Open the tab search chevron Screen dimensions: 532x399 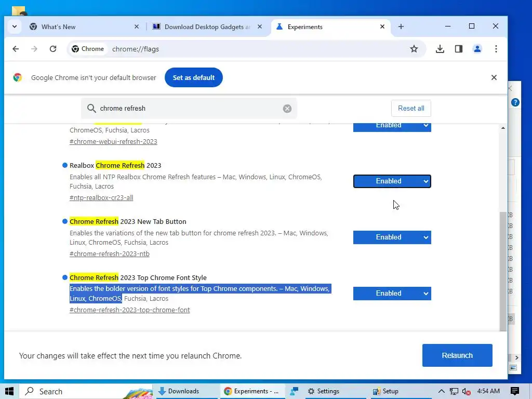[14, 26]
